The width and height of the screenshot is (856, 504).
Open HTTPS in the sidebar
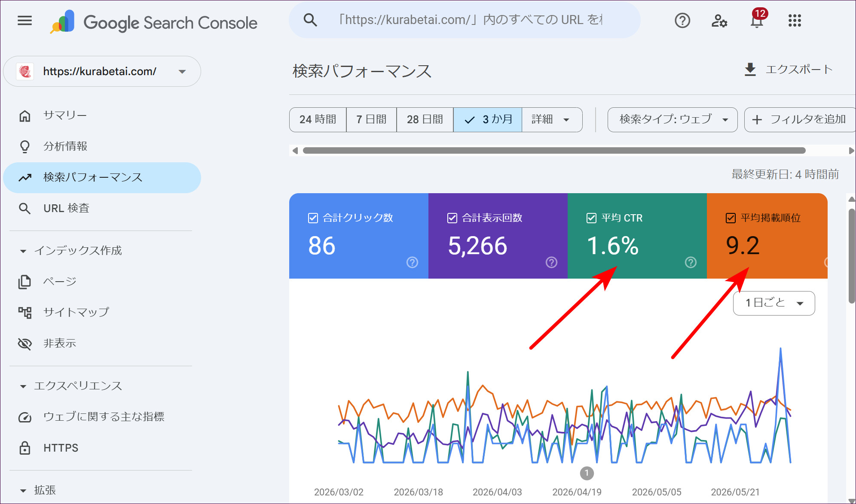pyautogui.click(x=102, y=448)
